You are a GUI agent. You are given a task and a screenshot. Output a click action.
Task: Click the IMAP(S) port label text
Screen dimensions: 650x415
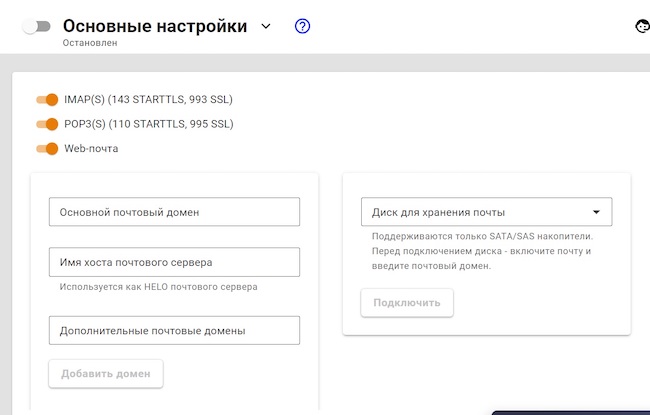click(148, 99)
